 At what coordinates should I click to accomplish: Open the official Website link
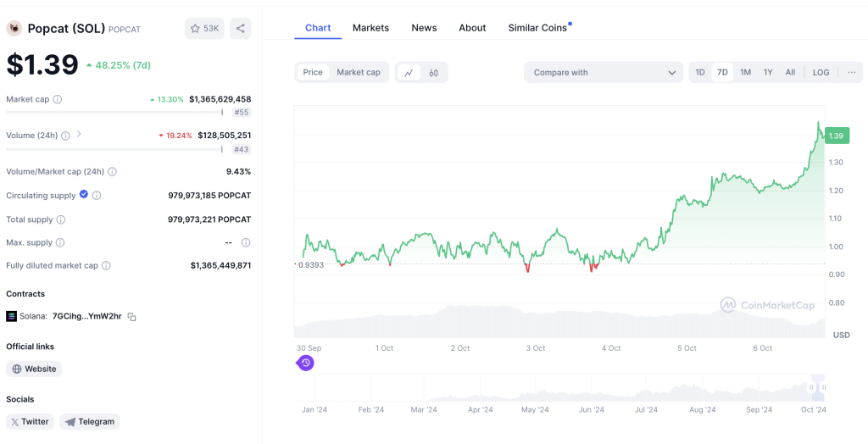[34, 369]
